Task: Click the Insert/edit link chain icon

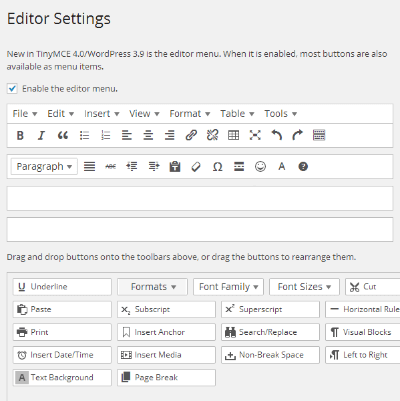Action: click(191, 135)
